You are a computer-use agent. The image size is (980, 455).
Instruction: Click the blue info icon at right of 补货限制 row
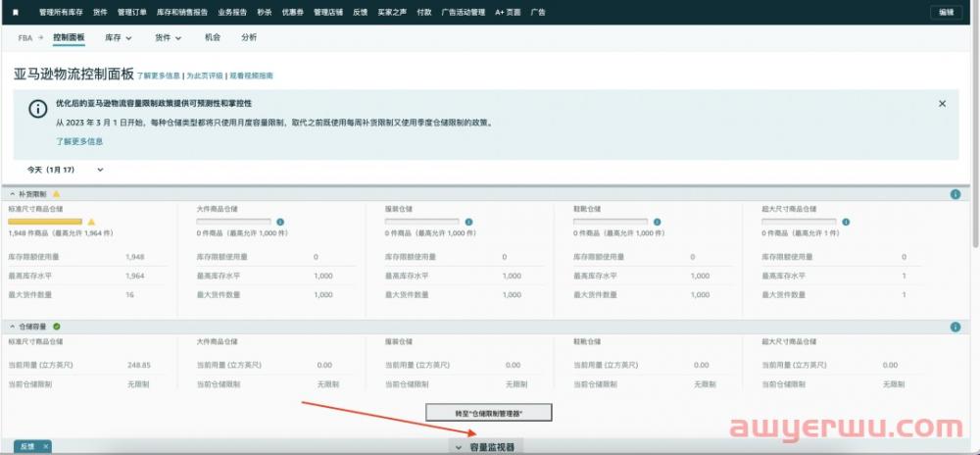point(955,194)
